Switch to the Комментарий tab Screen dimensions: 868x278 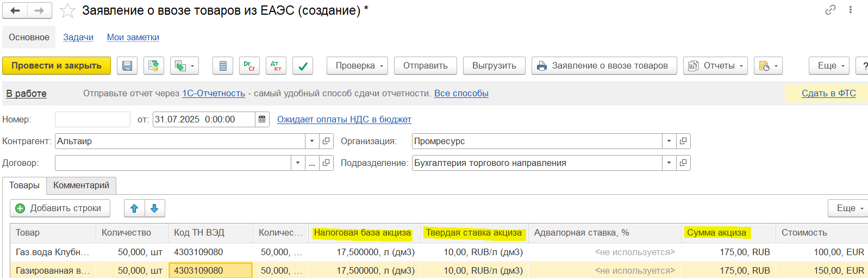pyautogui.click(x=81, y=186)
